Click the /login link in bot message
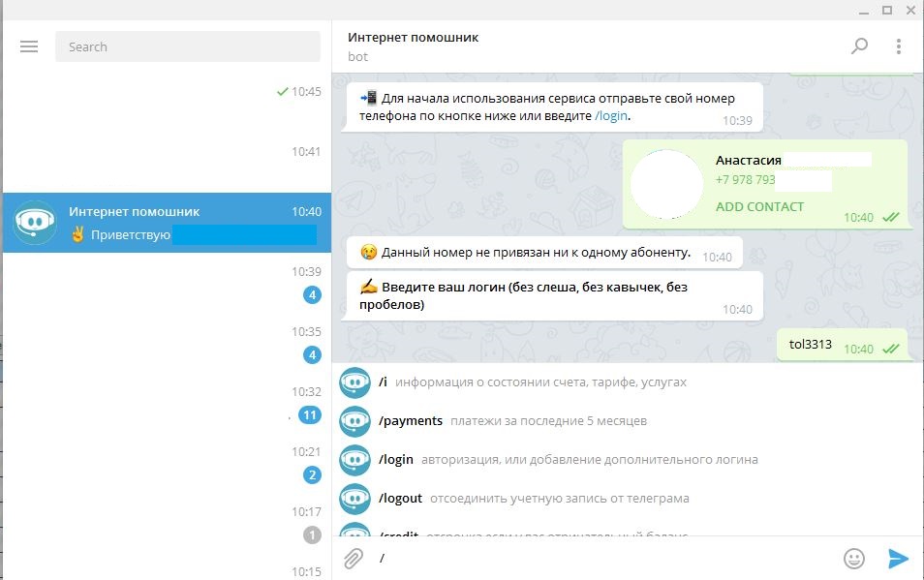924x580 pixels. click(x=610, y=116)
